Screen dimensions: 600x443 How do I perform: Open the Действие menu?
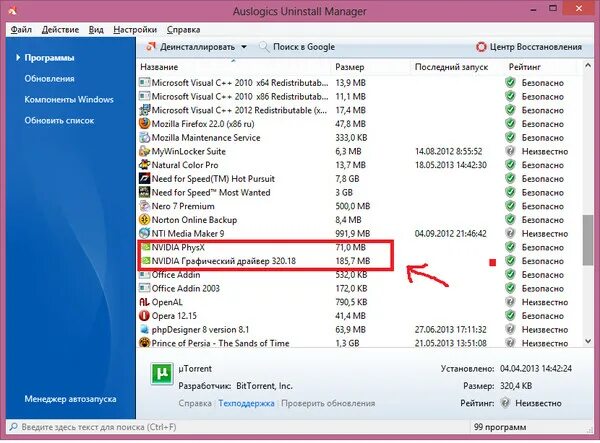coord(60,29)
